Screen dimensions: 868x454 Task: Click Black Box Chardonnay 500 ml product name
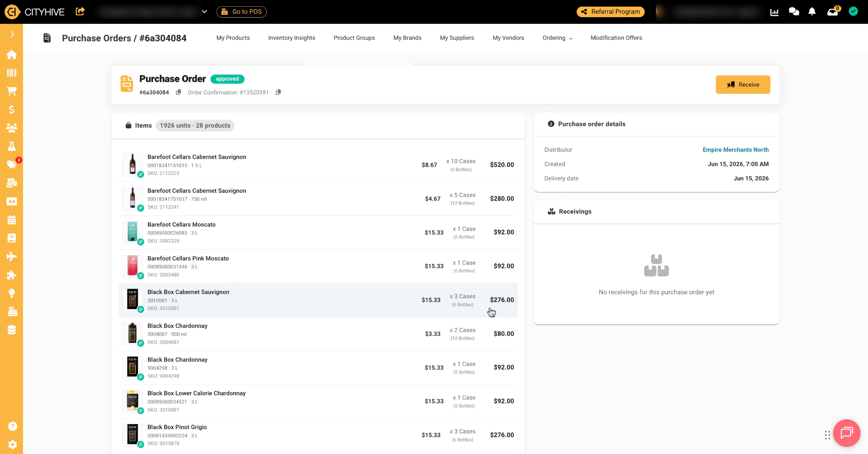click(177, 326)
